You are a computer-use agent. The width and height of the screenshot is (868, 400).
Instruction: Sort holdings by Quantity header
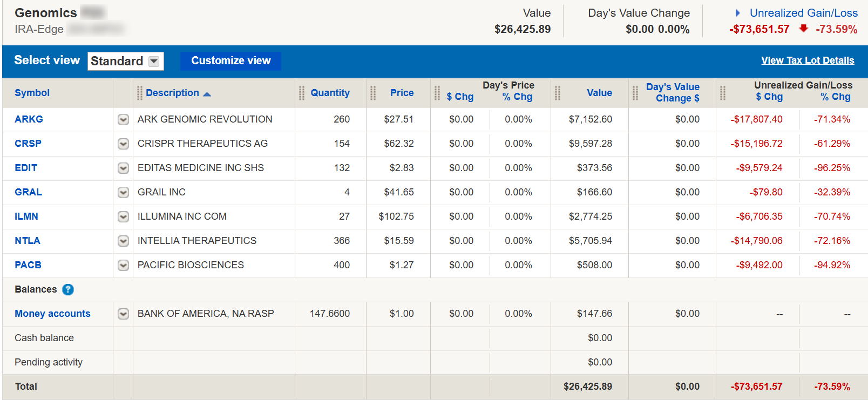click(x=330, y=93)
